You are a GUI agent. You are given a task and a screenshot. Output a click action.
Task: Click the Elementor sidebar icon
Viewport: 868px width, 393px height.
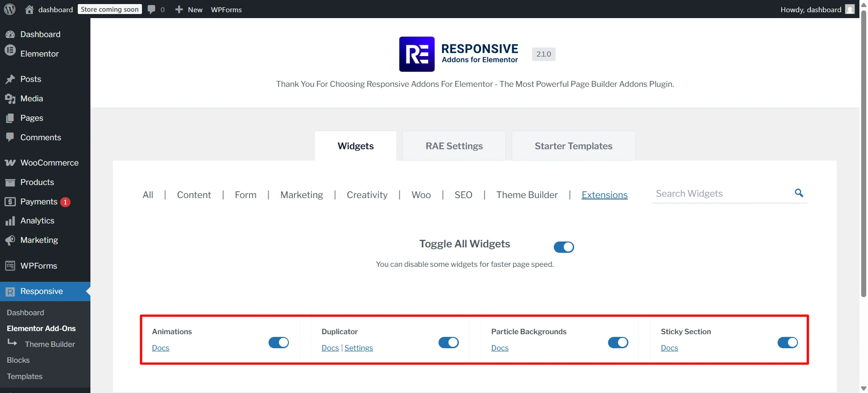coord(10,51)
